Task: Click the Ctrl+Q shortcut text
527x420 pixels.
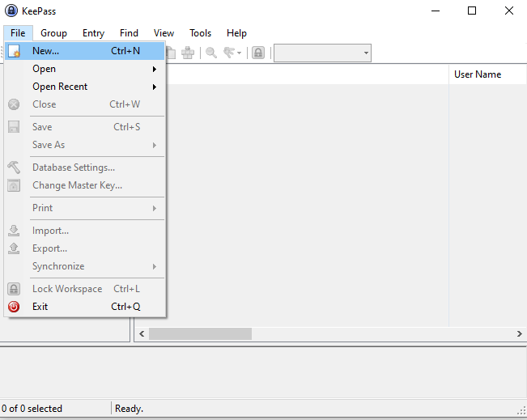Action: point(125,307)
